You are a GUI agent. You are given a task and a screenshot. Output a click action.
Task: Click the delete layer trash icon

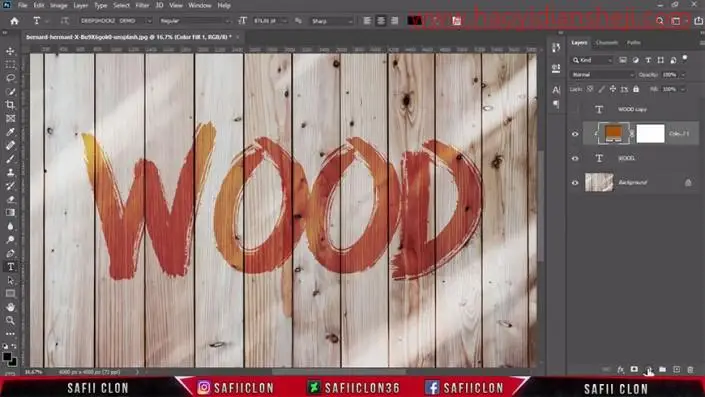tap(691, 370)
